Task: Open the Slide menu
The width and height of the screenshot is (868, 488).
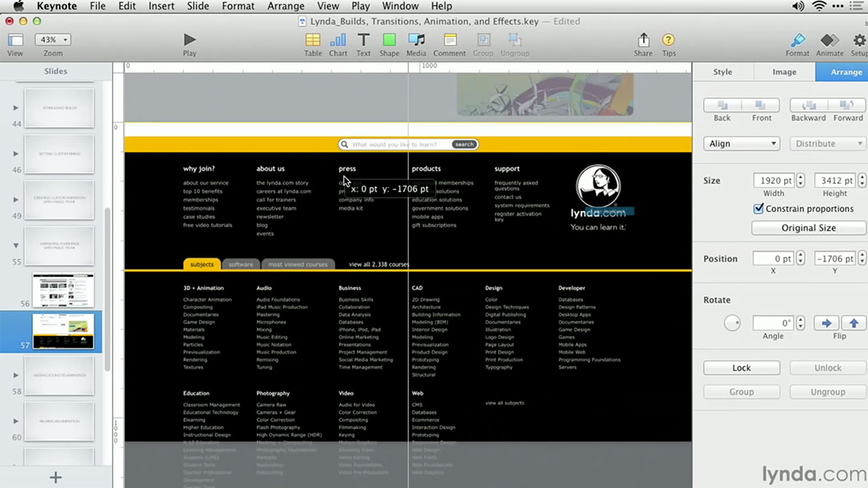Action: click(198, 6)
